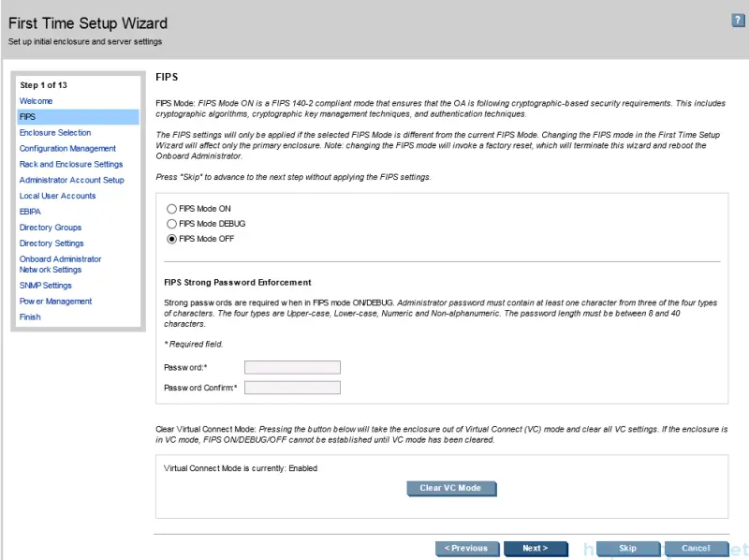Screen dimensions: 749x560
Task: Go to Rack and Enclosure Settings
Action: tap(71, 165)
